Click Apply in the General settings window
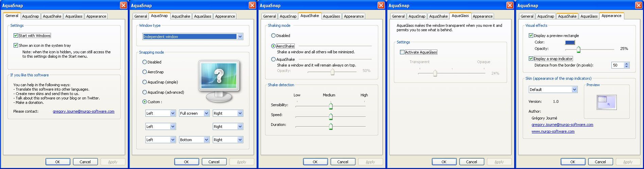Image resolution: width=644 pixels, height=169 pixels. (113, 162)
